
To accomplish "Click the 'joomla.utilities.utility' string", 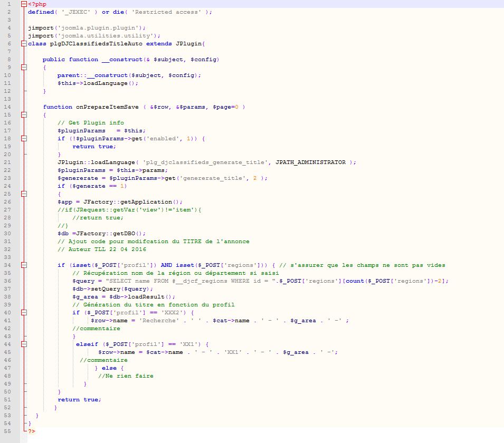I will click(x=106, y=36).
